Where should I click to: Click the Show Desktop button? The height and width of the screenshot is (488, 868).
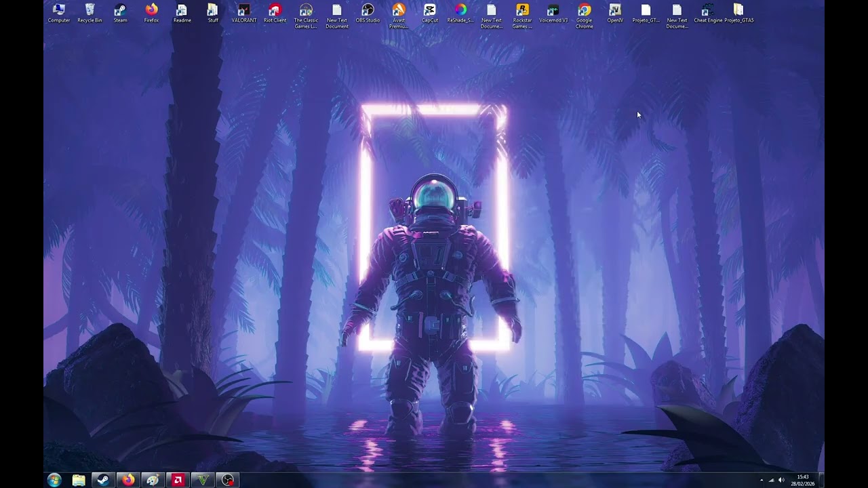pyautogui.click(x=821, y=481)
